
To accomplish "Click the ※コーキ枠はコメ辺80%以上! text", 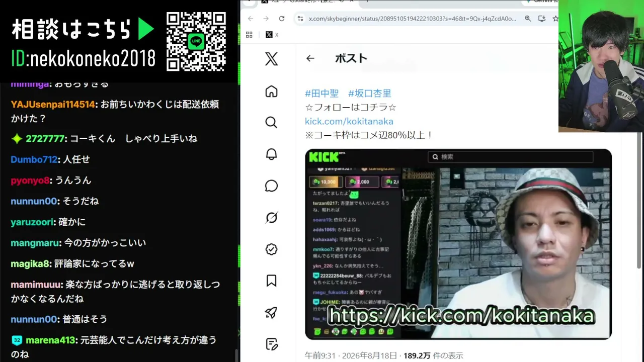I will (369, 135).
